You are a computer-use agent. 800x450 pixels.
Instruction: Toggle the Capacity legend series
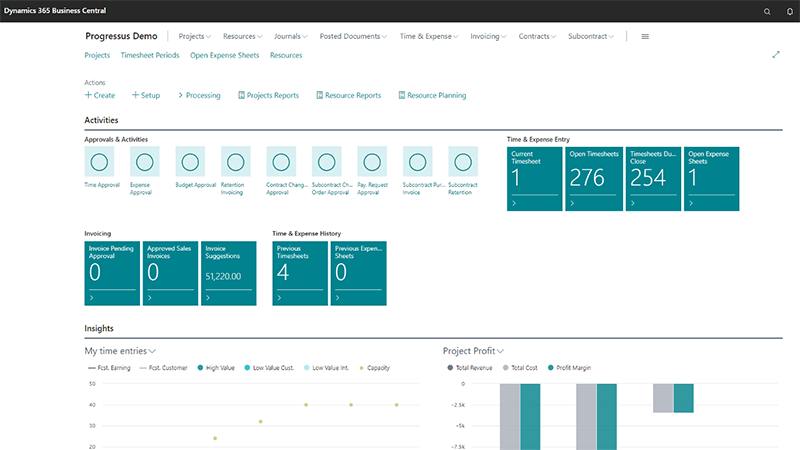[x=374, y=368]
